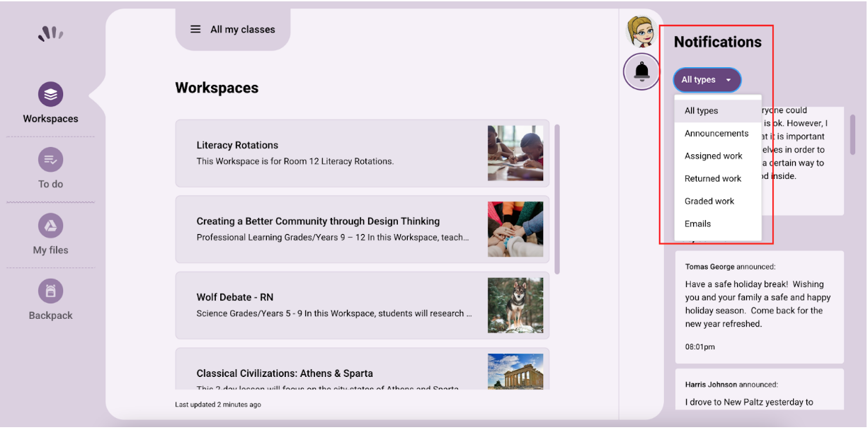This screenshot has height=430, width=868.
Task: Open the hamburger menu beside All my classes
Action: 195,30
